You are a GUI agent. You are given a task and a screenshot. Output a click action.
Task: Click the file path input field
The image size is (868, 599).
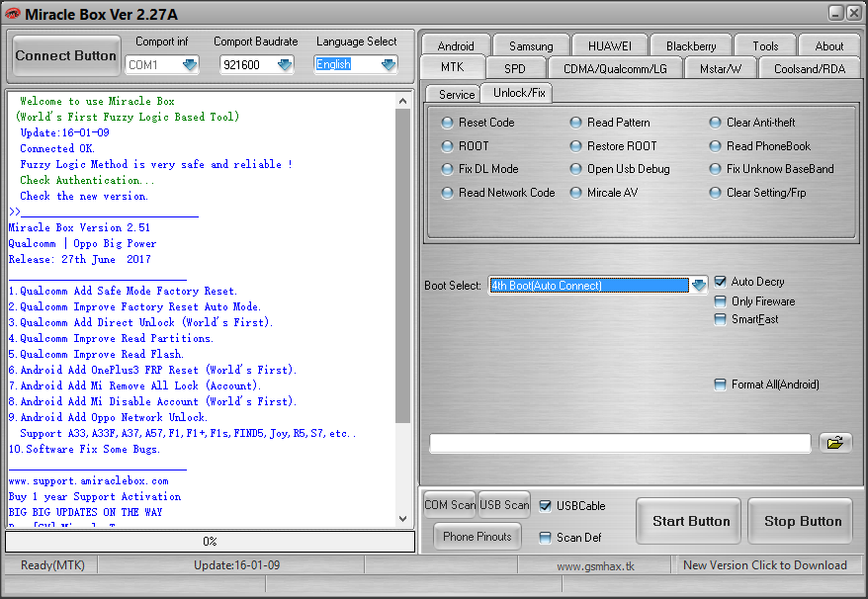[620, 443]
